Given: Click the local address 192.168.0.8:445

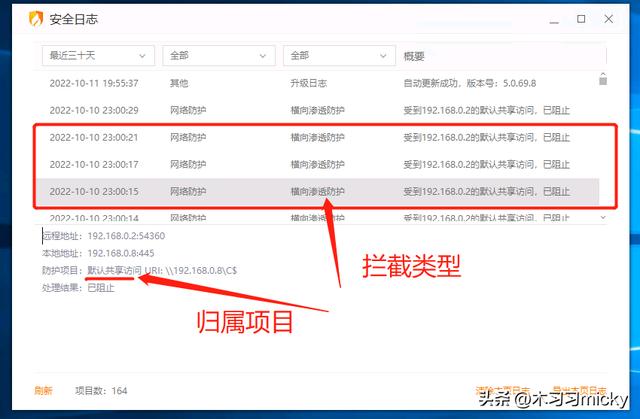Looking at the screenshot, I should coord(121,253).
